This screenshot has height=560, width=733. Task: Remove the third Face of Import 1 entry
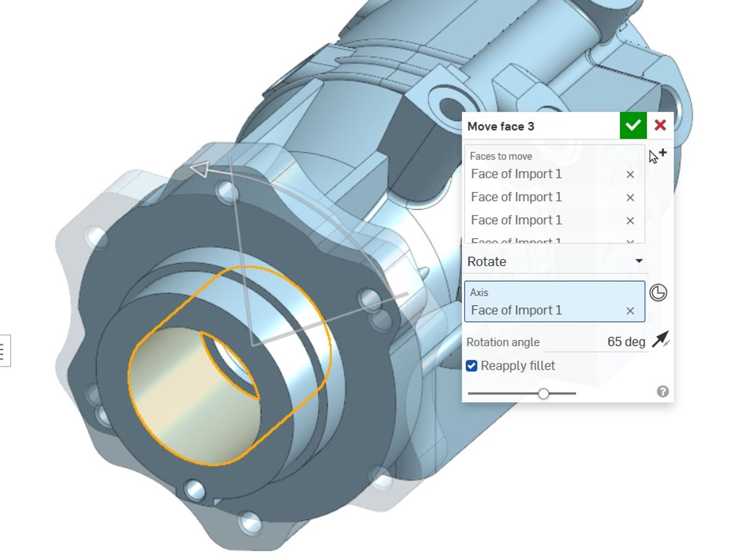(630, 220)
